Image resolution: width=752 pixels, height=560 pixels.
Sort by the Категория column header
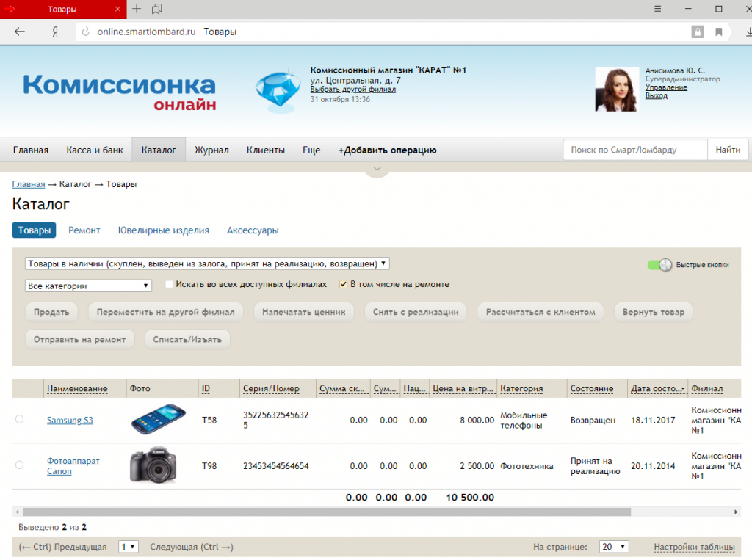pyautogui.click(x=521, y=388)
